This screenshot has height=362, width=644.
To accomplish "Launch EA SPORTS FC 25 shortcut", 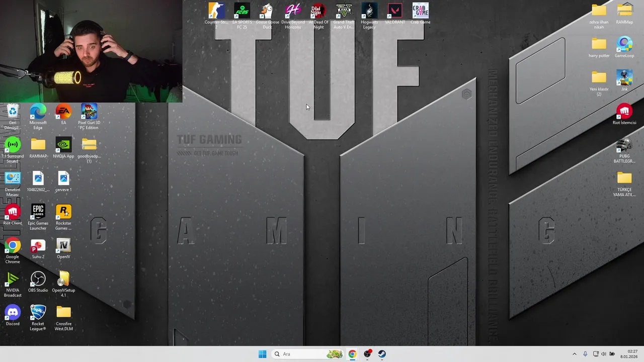I will click(x=242, y=11).
